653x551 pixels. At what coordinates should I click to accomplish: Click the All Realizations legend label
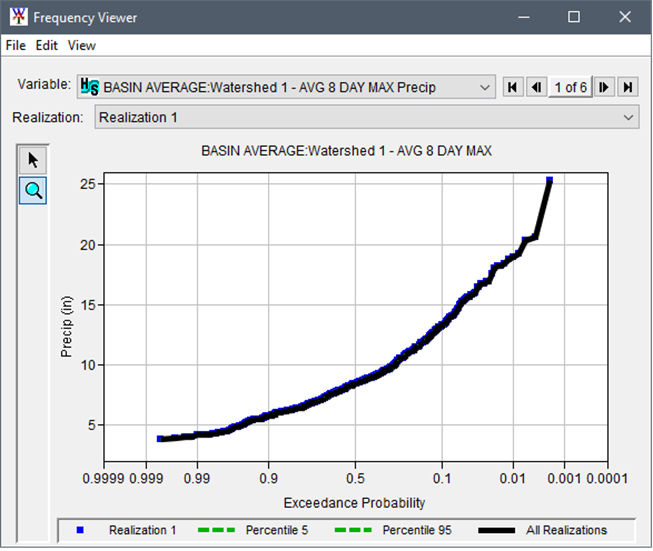(566, 530)
